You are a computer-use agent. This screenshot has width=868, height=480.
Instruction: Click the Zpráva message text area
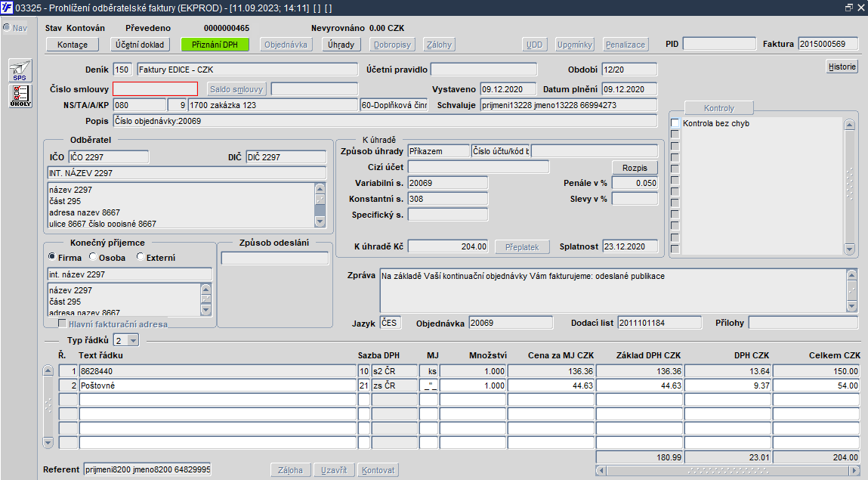click(x=613, y=290)
